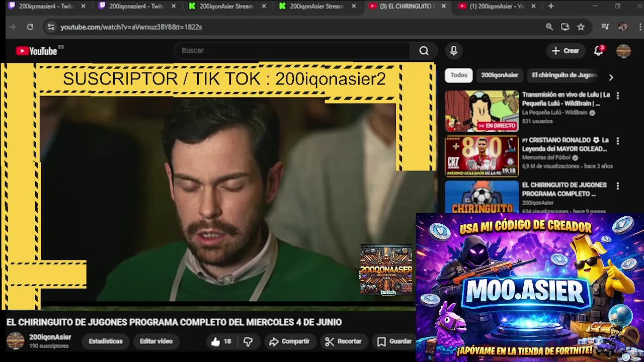Dislike the video with thumbs down

pos(248,341)
